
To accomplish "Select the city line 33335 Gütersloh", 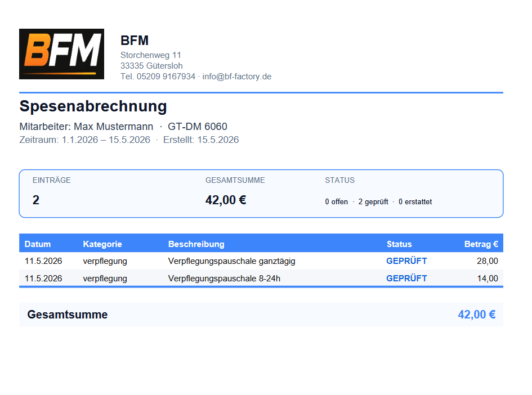I will pyautogui.click(x=151, y=66).
